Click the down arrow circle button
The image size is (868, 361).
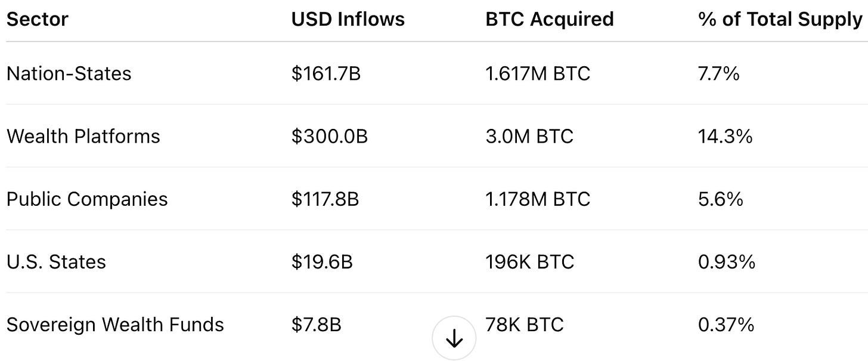click(x=454, y=338)
